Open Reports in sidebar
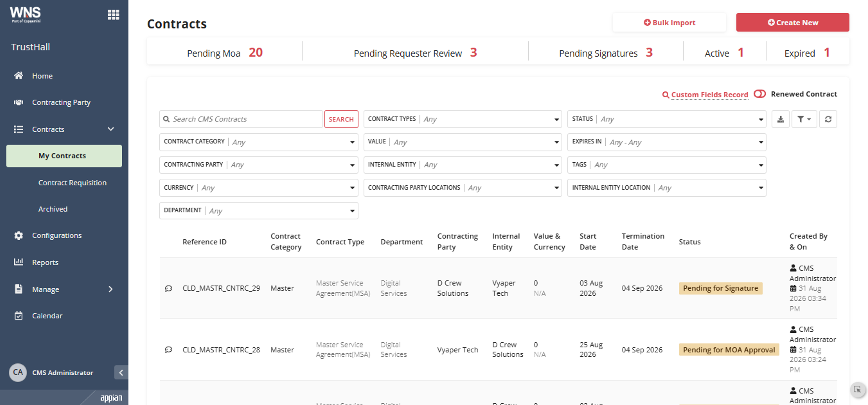Screen dimensions: 868x405 point(45,262)
